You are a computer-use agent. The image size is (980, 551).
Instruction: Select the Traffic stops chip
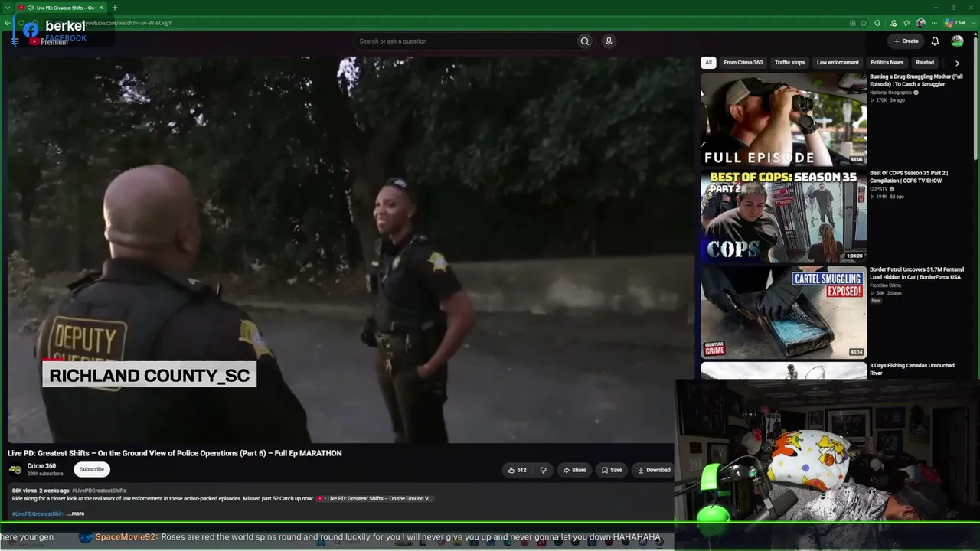pos(789,63)
